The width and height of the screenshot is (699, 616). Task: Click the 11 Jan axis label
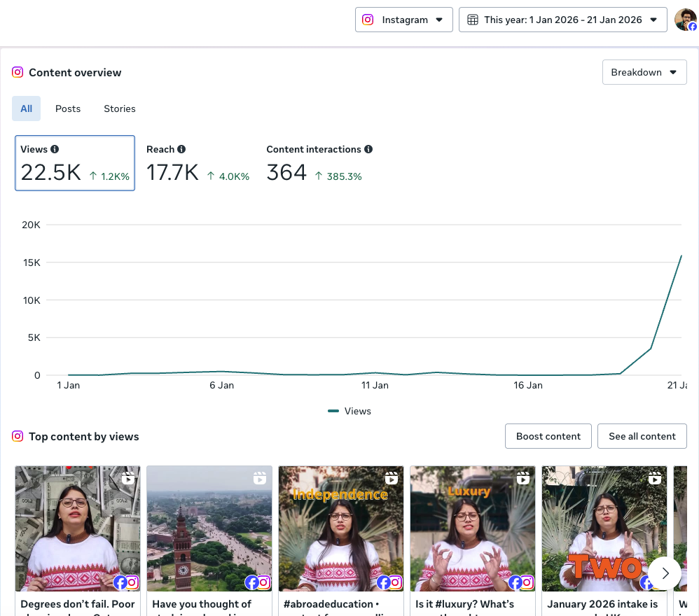click(x=375, y=385)
